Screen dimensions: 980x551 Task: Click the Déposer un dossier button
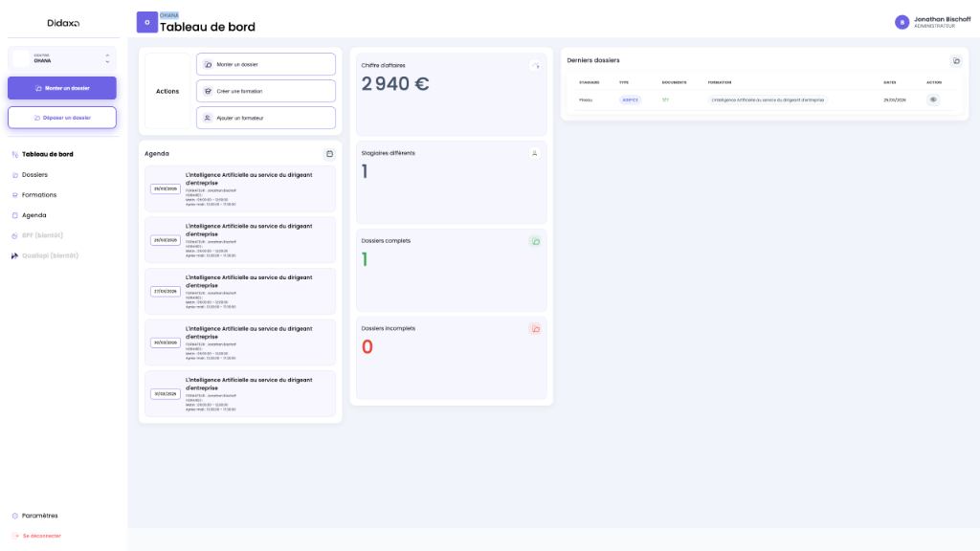[x=62, y=118]
